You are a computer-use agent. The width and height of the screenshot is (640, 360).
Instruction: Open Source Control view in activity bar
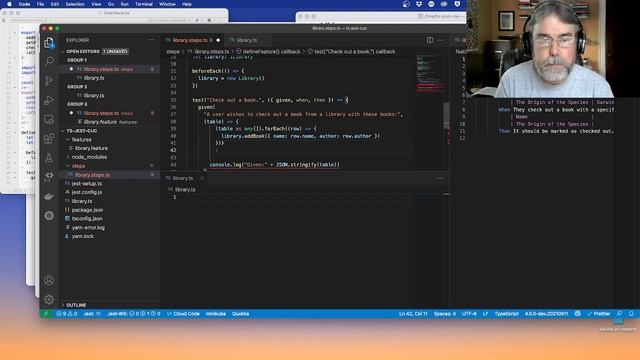(x=49, y=80)
